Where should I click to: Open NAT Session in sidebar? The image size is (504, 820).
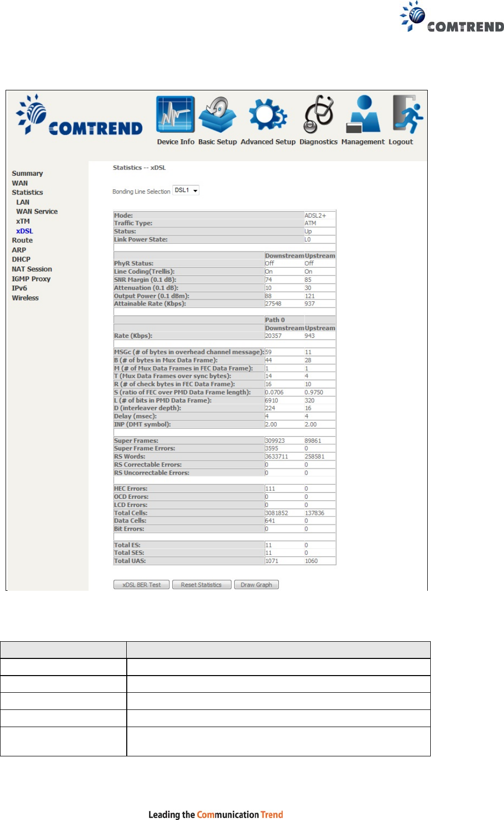pyautogui.click(x=32, y=269)
